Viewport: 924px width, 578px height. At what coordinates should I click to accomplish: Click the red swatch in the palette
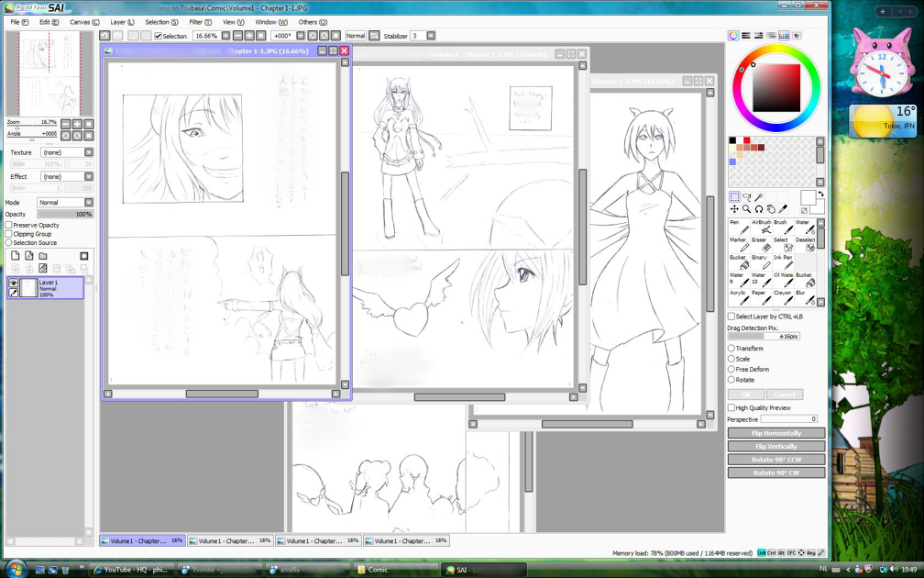click(x=746, y=140)
